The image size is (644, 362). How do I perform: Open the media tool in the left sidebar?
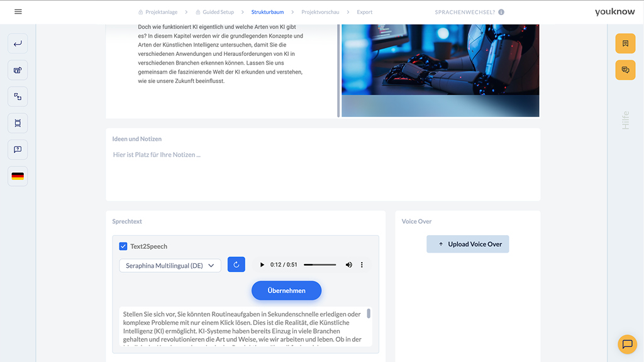point(17,70)
